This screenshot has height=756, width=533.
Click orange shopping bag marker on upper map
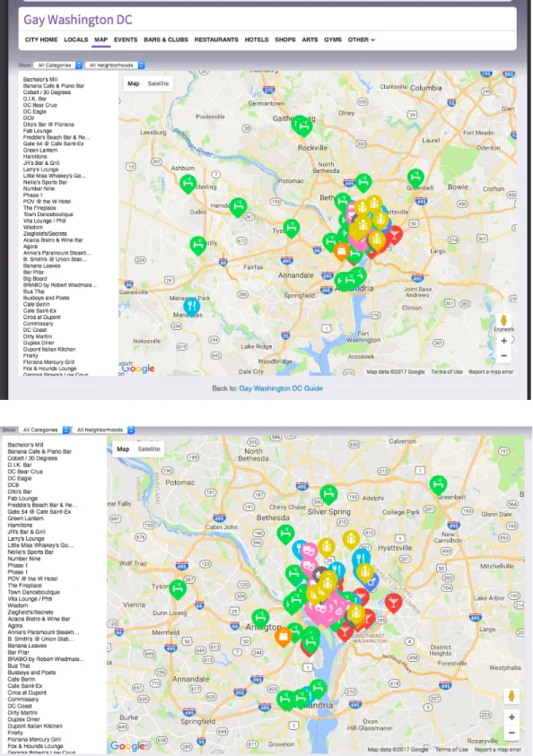[x=341, y=251]
